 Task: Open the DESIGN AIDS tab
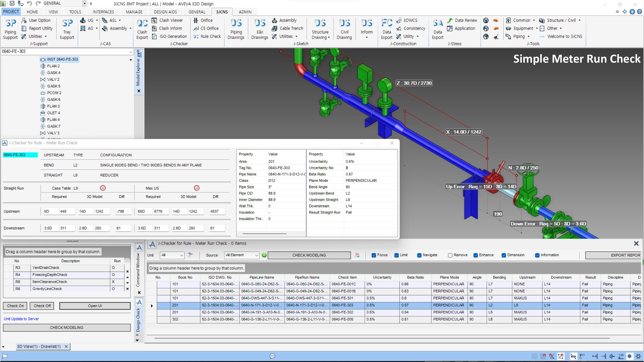(x=165, y=12)
